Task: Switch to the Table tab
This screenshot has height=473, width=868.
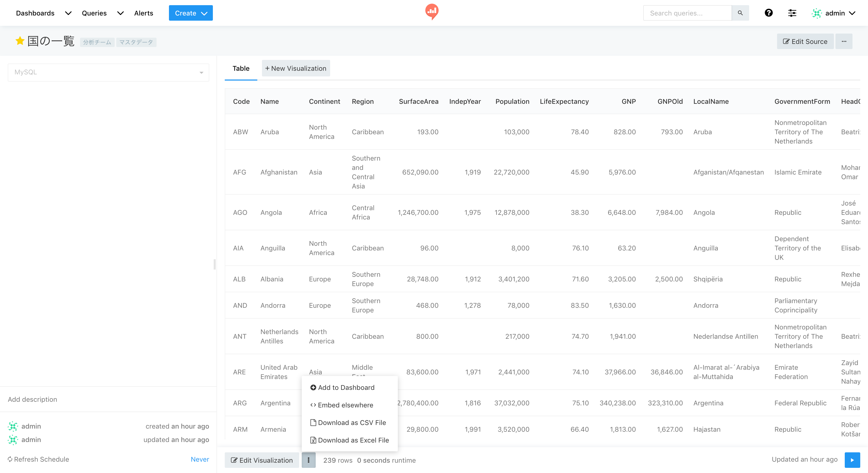Action: (x=241, y=68)
